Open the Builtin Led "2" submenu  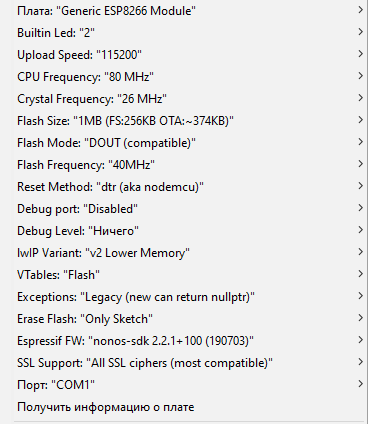click(190, 33)
